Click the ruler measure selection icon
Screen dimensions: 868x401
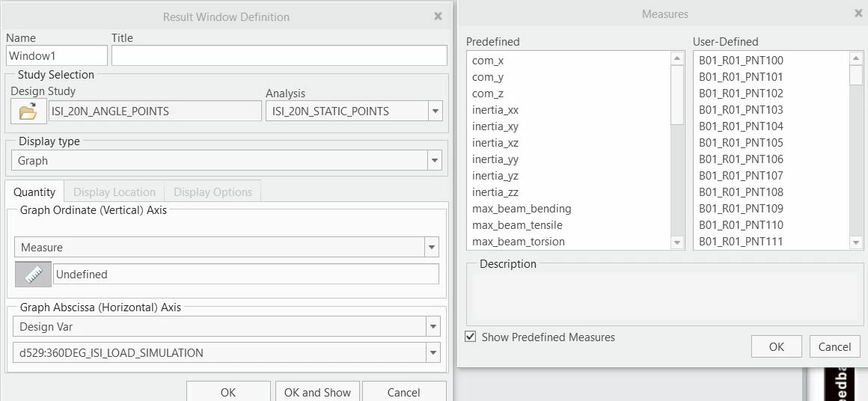(x=33, y=275)
